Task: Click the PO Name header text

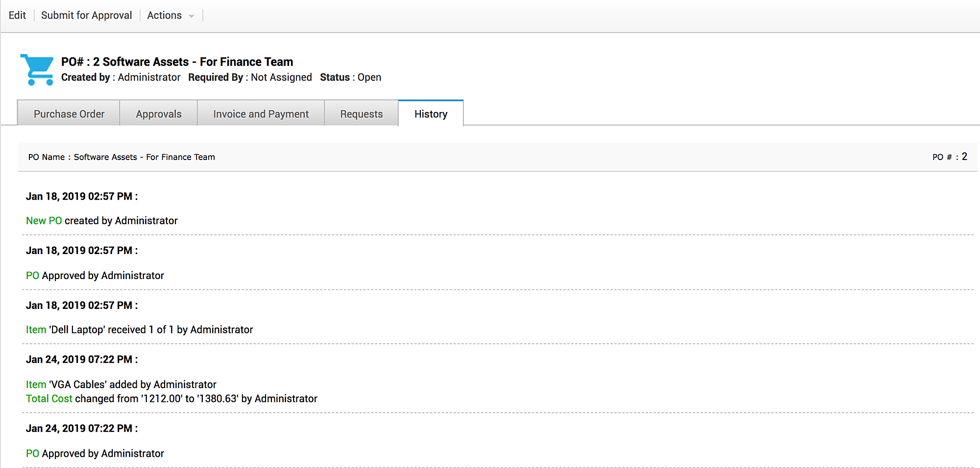Action: pyautogui.click(x=121, y=157)
